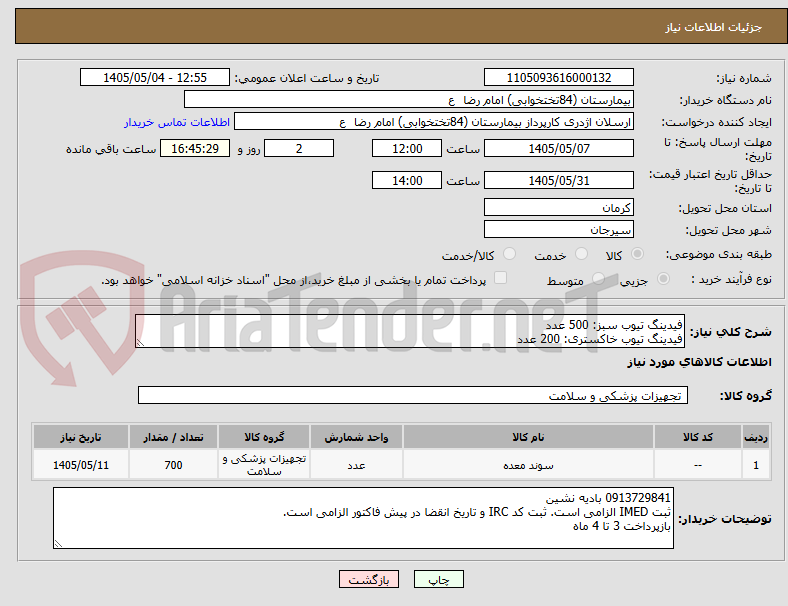Click the نام کالا column header
Viewport: 788px width, 606px height.
point(528,437)
